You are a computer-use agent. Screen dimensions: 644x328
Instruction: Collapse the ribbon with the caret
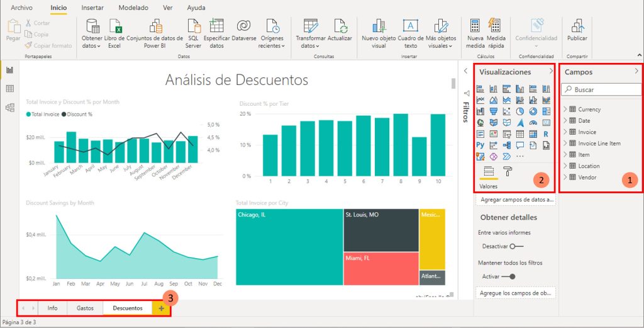(639, 55)
